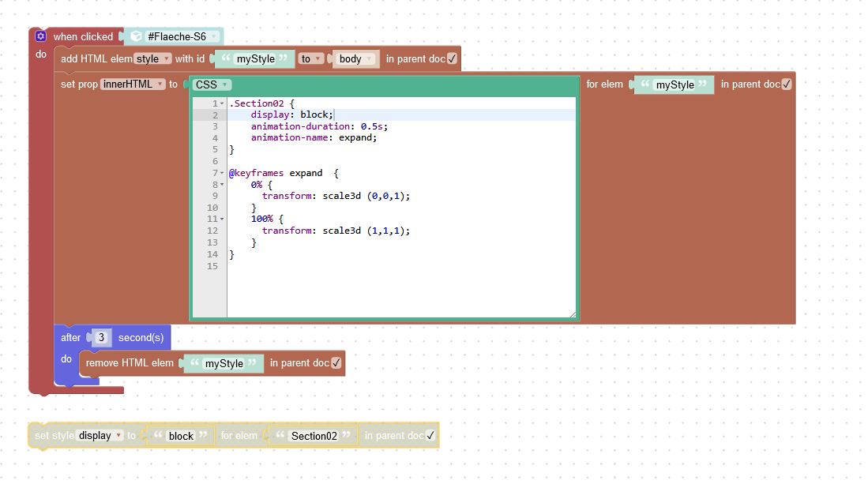Image resolution: width=868 pixels, height=484 pixels.
Task: Toggle in parent doc checkbox on set prop block
Action: tap(786, 84)
